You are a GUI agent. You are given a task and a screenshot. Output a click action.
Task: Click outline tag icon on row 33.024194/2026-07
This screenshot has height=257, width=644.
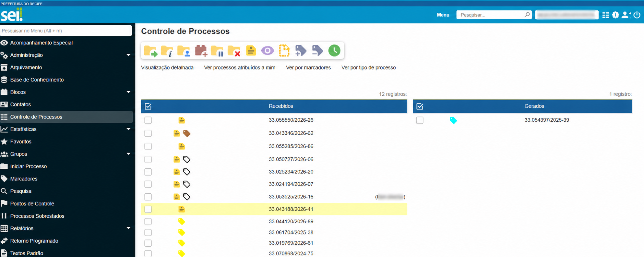coord(187,184)
